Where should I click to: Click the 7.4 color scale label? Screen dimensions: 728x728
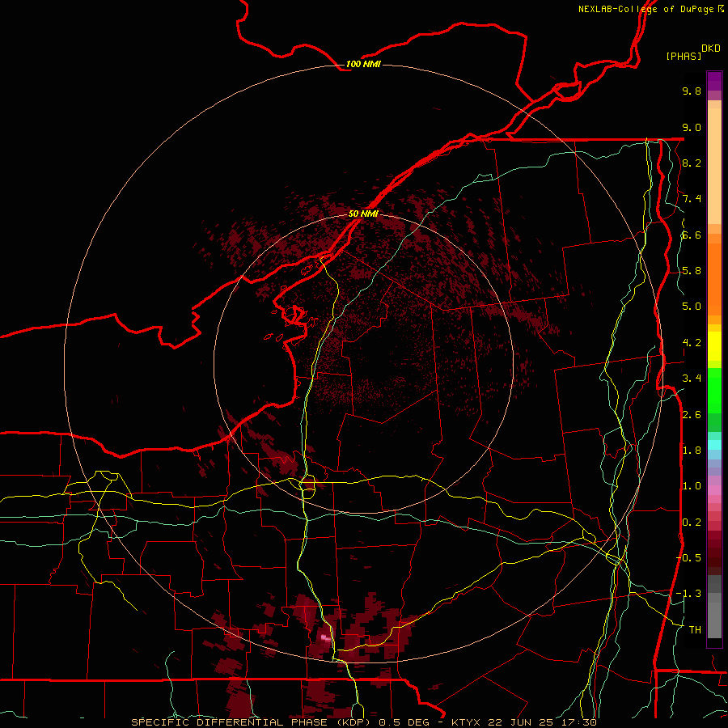tap(692, 199)
